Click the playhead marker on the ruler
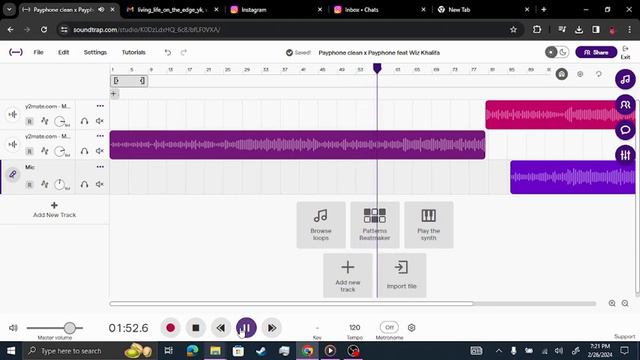 (x=377, y=69)
